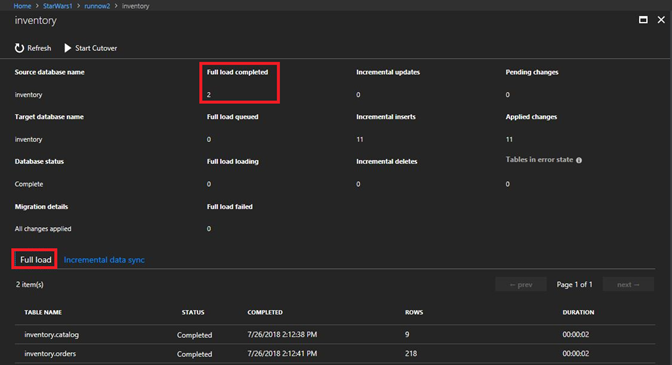Click the Applied changes value 11

(x=509, y=140)
